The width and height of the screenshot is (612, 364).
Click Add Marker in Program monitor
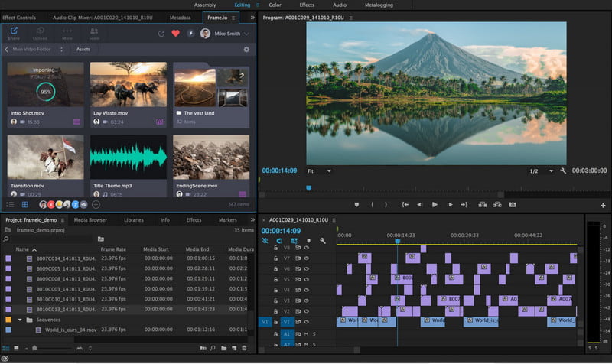(x=356, y=205)
